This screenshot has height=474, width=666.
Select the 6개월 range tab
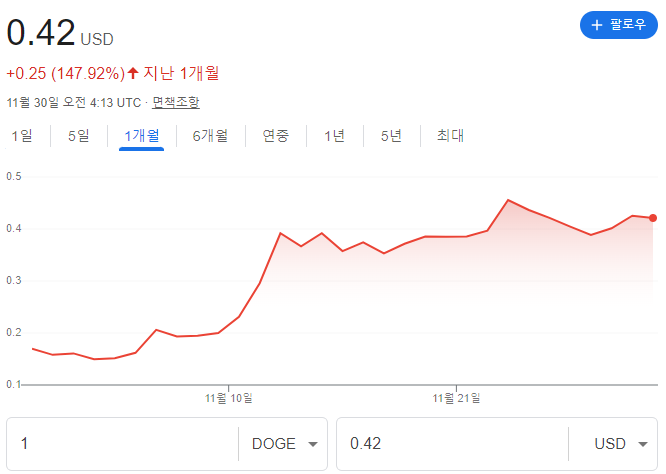[x=210, y=136]
